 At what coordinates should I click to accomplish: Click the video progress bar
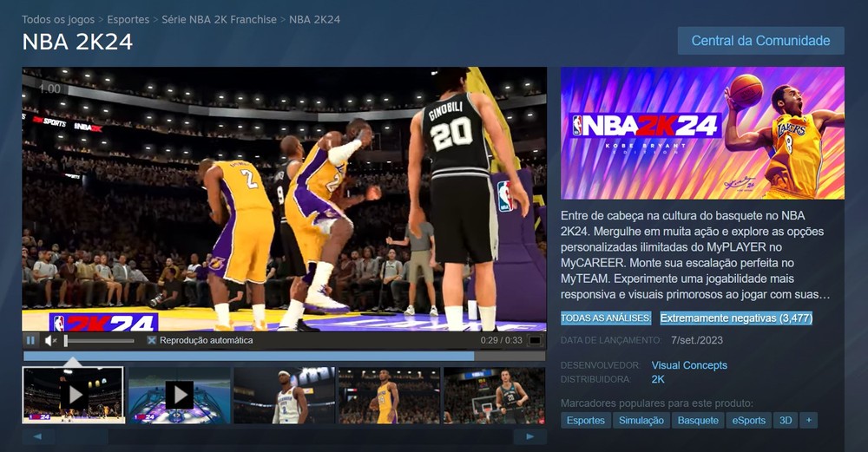tap(260, 356)
